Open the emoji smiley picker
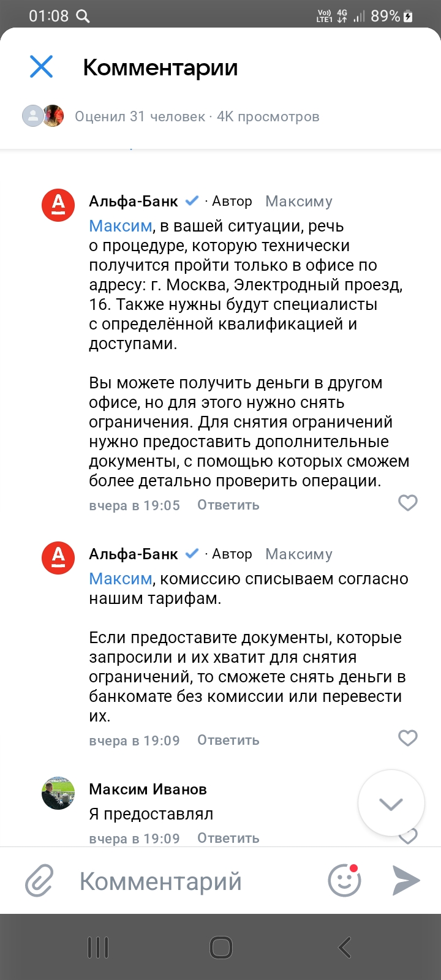The height and width of the screenshot is (980, 441). [x=344, y=881]
